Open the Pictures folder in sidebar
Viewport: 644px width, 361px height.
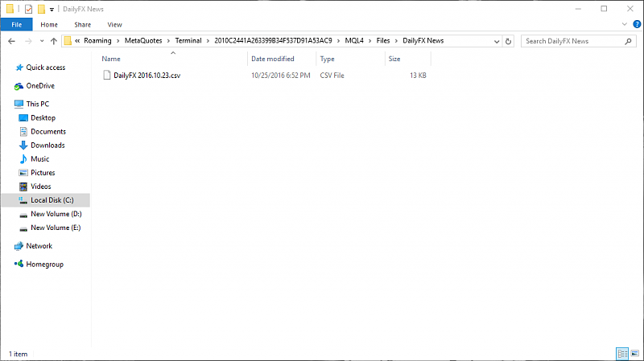click(43, 173)
